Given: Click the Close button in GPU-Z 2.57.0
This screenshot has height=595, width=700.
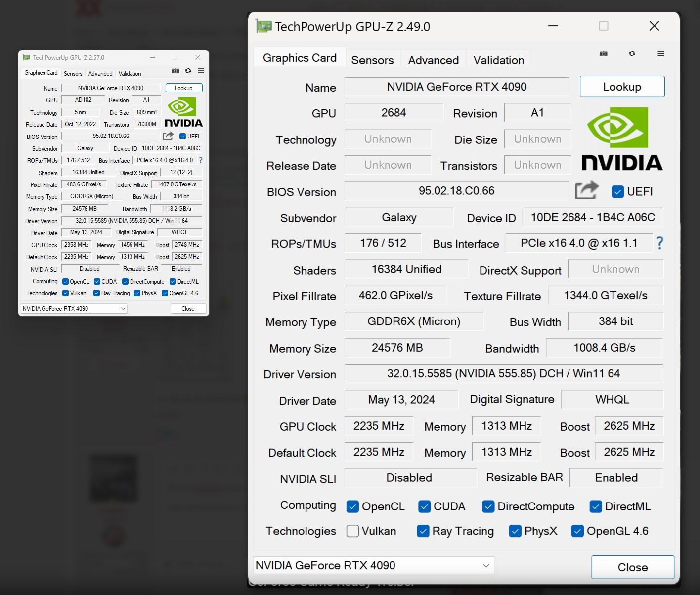Looking at the screenshot, I should [x=188, y=308].
